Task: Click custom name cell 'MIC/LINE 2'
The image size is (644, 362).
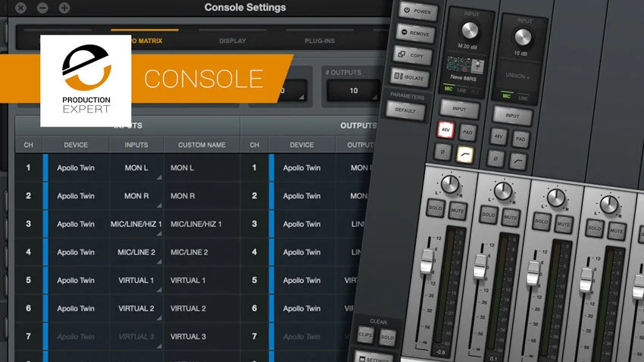Action: 202,252
